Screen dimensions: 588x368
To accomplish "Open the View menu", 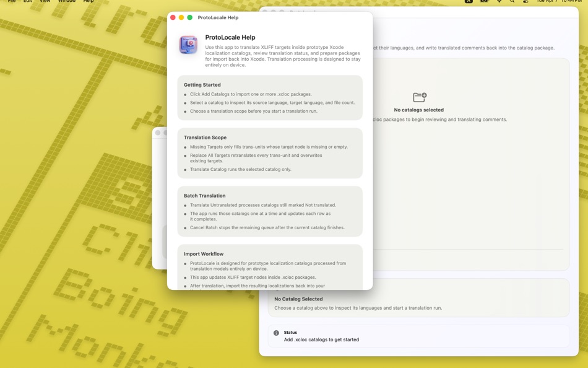I will 43,2.
